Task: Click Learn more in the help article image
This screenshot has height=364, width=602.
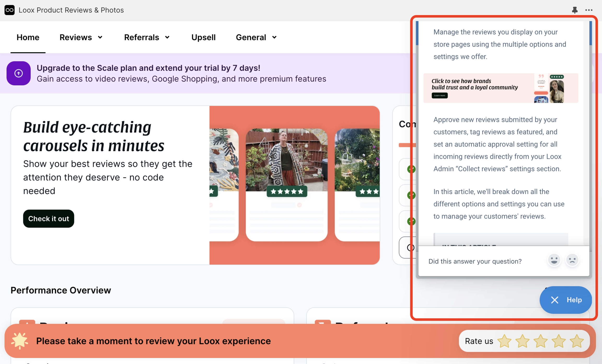Action: click(439, 96)
